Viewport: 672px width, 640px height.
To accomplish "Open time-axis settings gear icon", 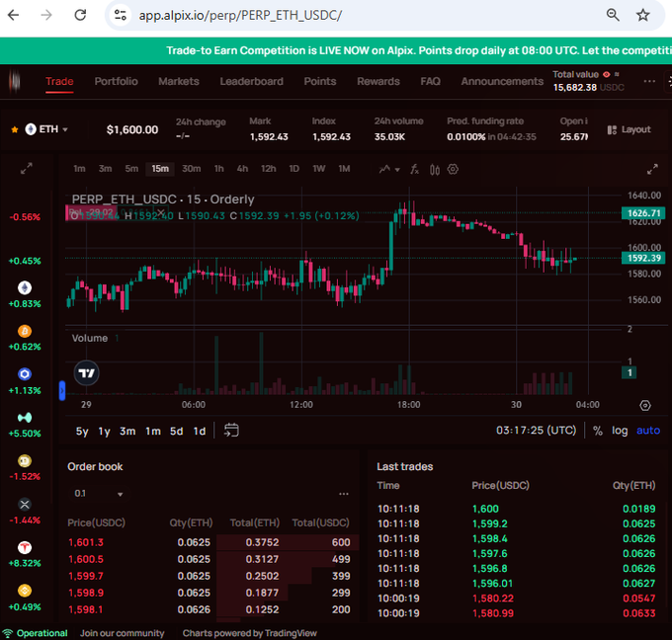I will (645, 405).
